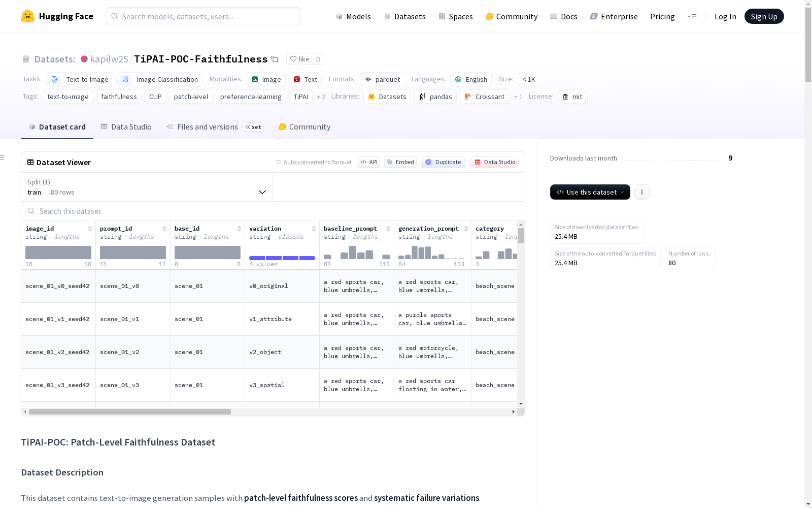
Task: Open Datasets page from navbar
Action: click(404, 16)
